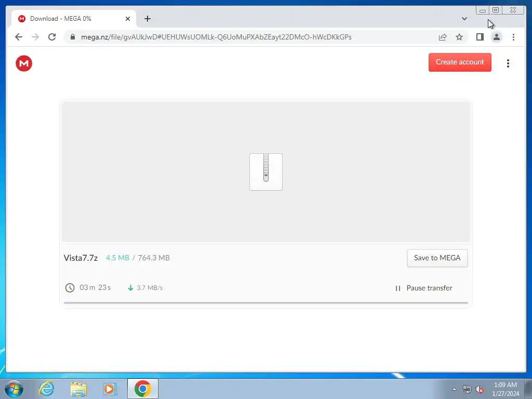Click the network tray icon
Screen dimensions: 532x399
pyautogui.click(x=467, y=390)
